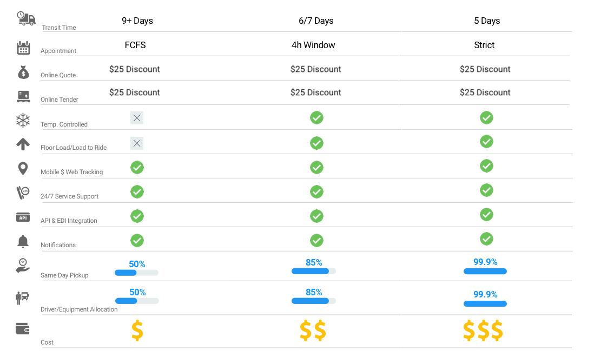
Task: Click the 50% Same Day Pickup progress bar
Action: point(136,273)
